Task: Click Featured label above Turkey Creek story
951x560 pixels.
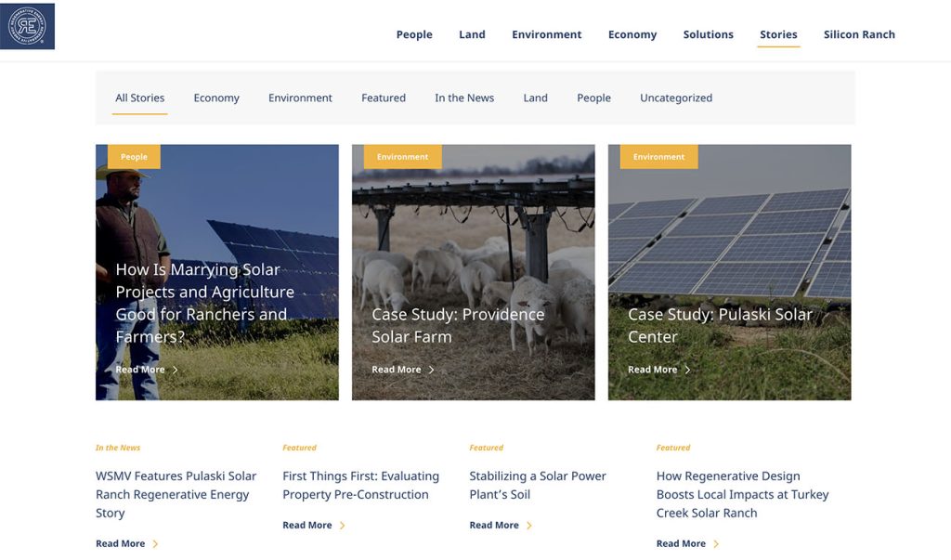Action: click(x=673, y=448)
